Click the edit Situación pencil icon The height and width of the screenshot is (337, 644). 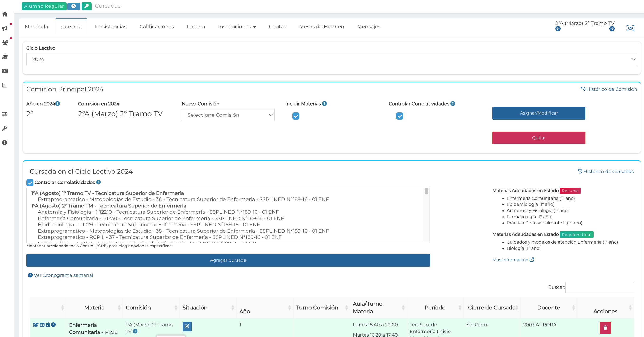pos(187,326)
